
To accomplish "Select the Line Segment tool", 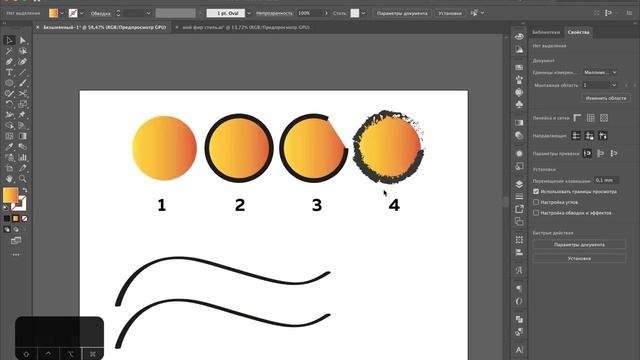I will point(22,72).
